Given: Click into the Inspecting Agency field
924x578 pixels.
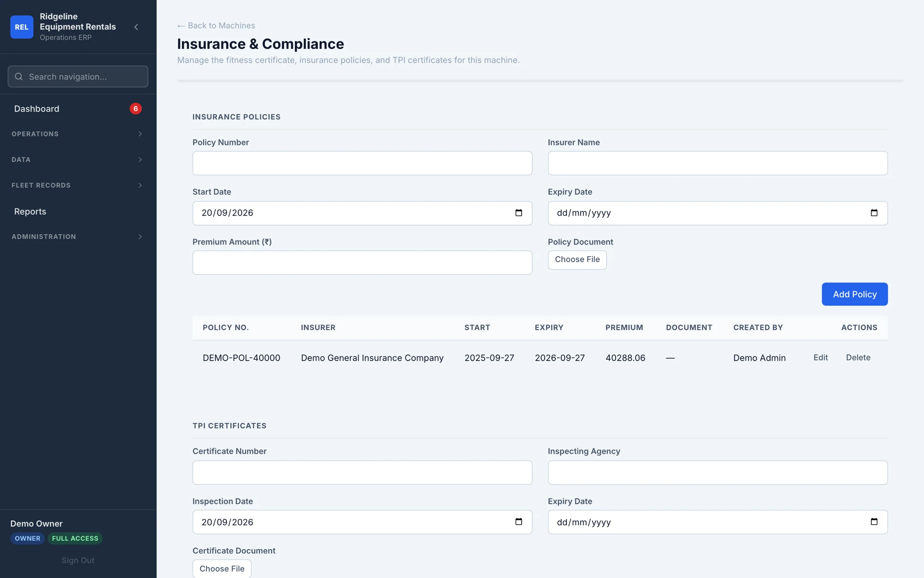Looking at the screenshot, I should (x=717, y=473).
